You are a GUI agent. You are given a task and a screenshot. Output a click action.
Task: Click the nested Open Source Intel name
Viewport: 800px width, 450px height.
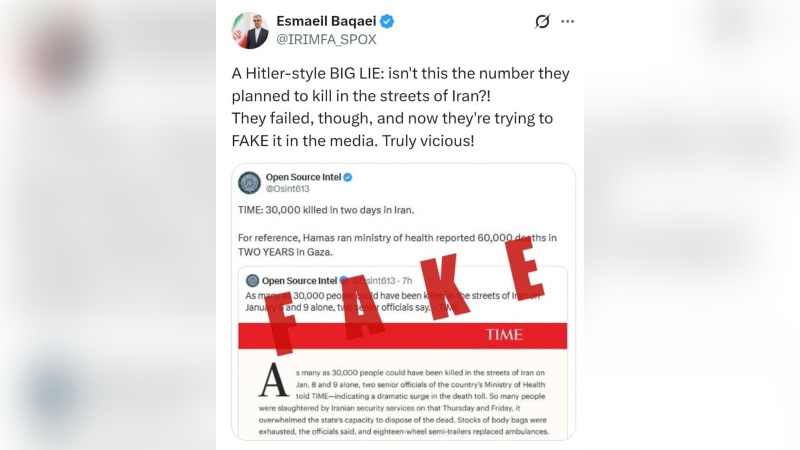tap(298, 281)
